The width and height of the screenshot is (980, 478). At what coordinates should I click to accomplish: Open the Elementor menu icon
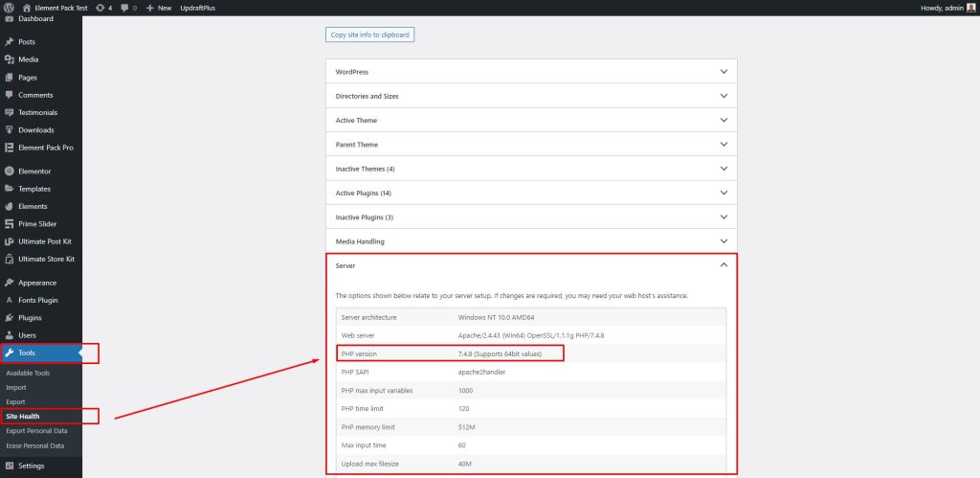coord(9,171)
